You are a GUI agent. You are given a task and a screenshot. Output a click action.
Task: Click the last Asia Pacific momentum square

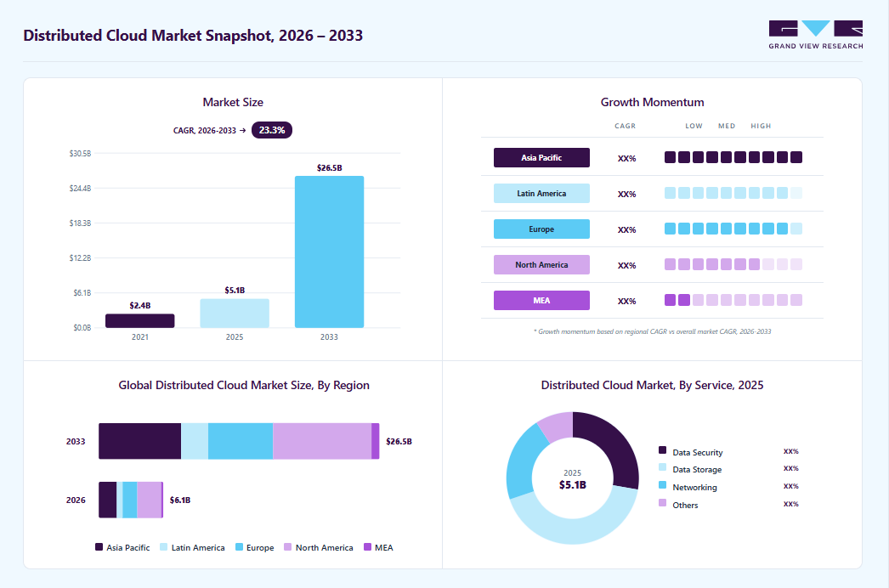click(796, 157)
